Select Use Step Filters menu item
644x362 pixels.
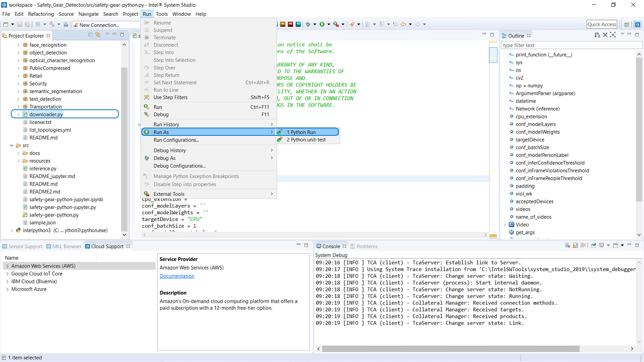[x=209, y=97]
